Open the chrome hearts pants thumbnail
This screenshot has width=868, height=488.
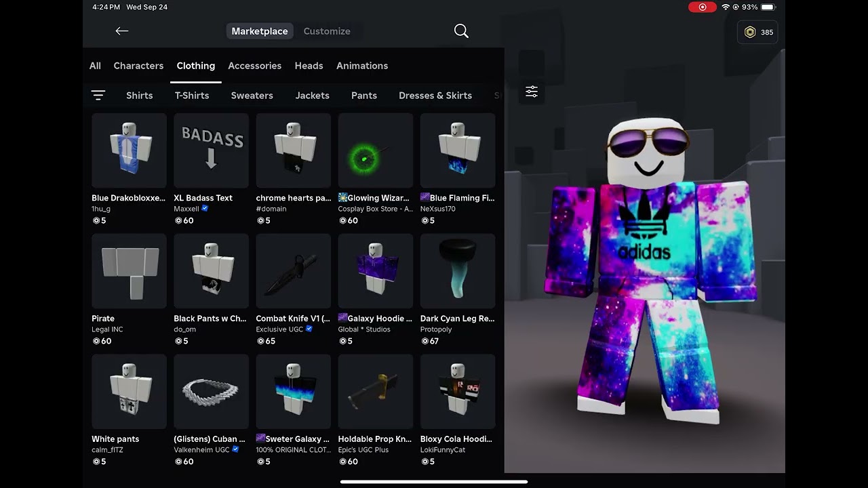pyautogui.click(x=294, y=150)
